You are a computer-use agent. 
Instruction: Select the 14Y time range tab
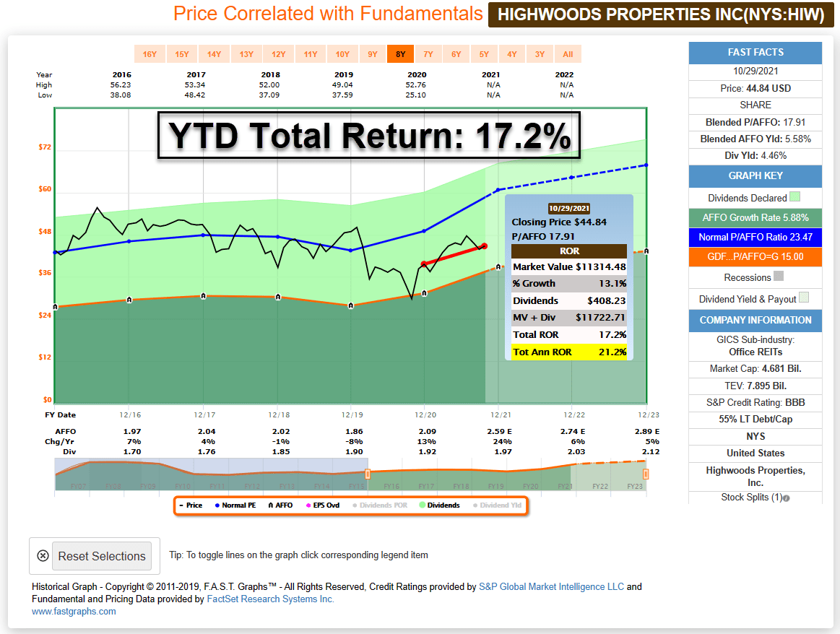click(x=214, y=54)
